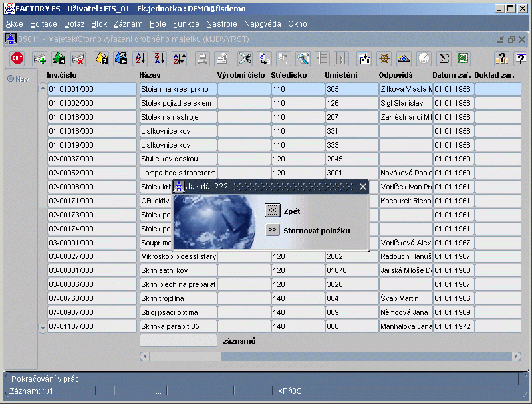Select the Nav radio button
The width and height of the screenshot is (532, 404).
coord(11,79)
